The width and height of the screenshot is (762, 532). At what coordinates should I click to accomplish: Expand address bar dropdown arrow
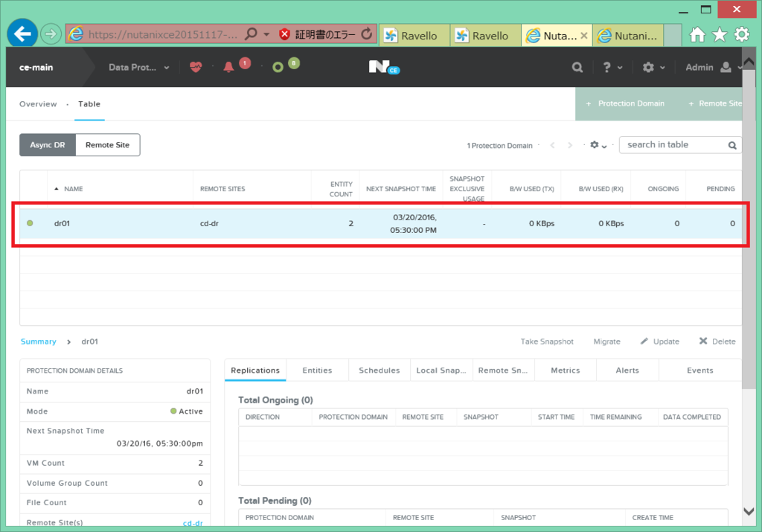pos(266,34)
